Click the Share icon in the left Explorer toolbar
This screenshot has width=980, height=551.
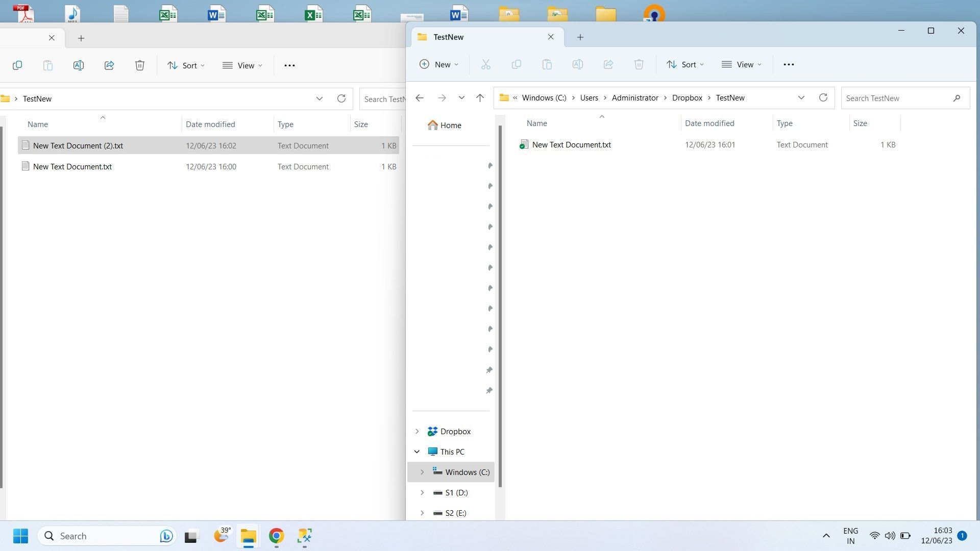(x=109, y=65)
